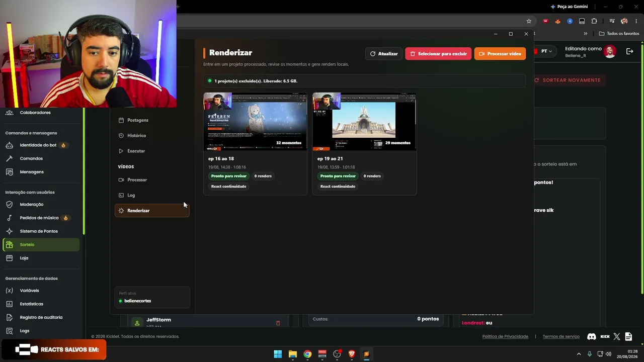Click 'React continuidade' tag on ep 16 ao 18
Viewport: 644px width, 362px height.
[x=229, y=187]
